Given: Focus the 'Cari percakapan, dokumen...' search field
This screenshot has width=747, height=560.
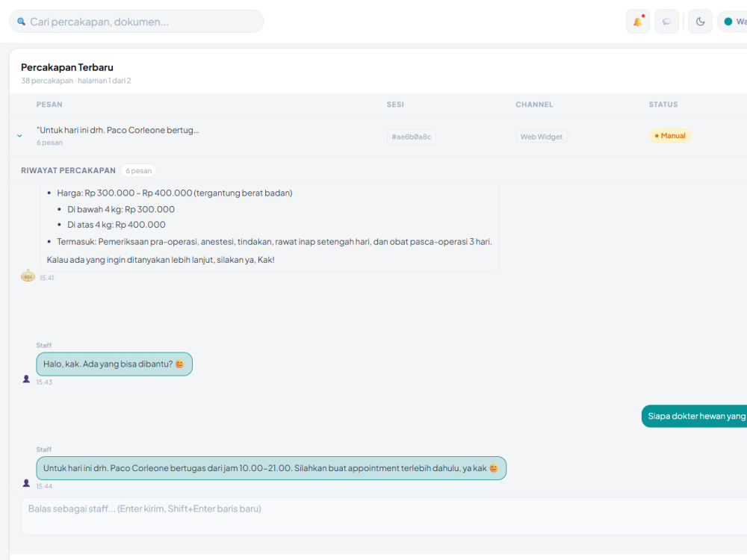Looking at the screenshot, I should (136, 22).
